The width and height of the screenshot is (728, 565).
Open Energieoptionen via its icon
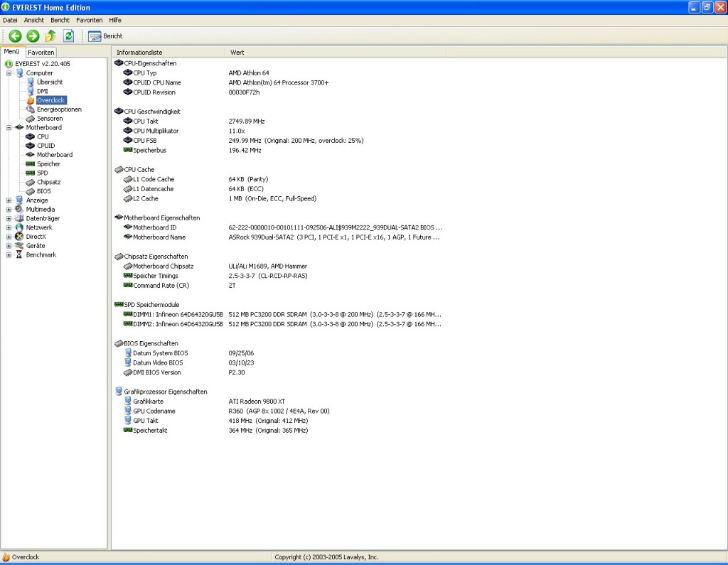click(x=30, y=109)
